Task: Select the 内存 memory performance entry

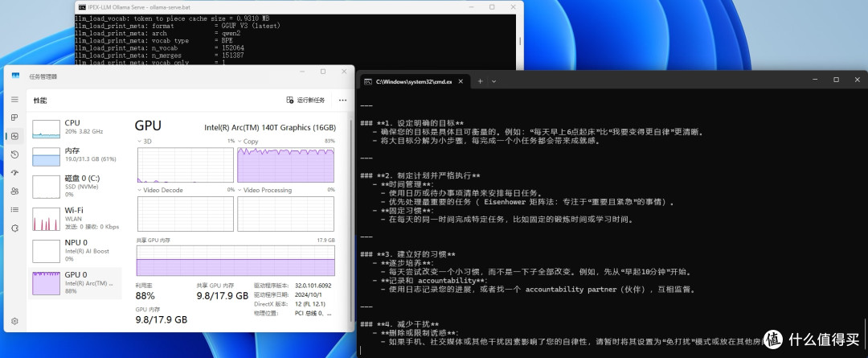Action: point(76,157)
